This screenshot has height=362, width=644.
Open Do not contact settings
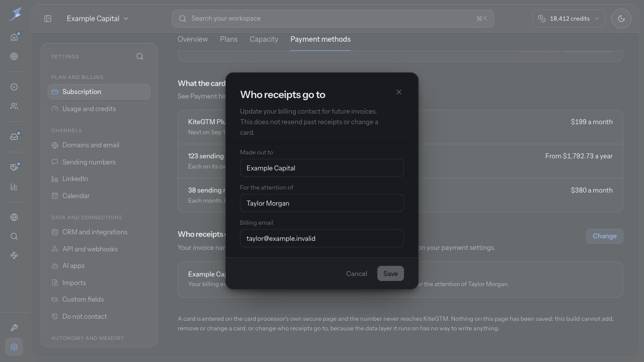(x=99, y=317)
